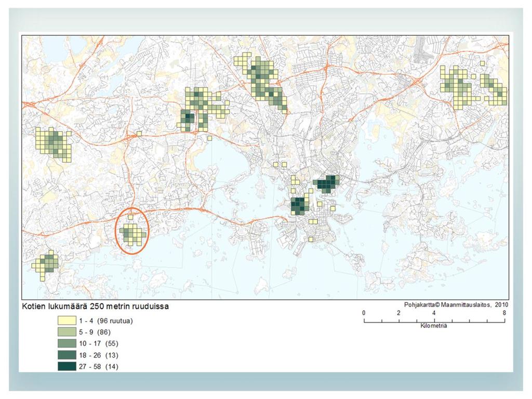The height and width of the screenshot is (399, 532).
Task: Click the "Kilometriä" scale bar label
Action: point(434,326)
